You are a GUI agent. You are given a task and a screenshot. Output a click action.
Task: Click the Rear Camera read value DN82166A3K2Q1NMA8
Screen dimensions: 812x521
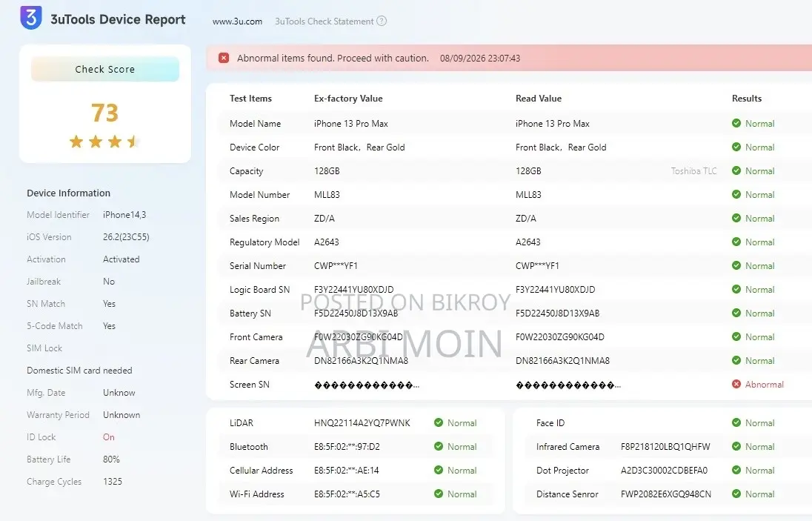click(x=562, y=361)
